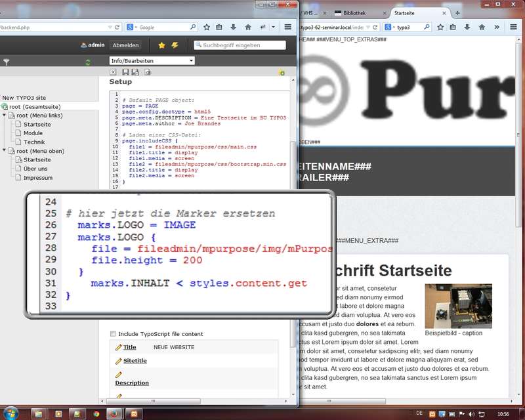Click the TYPO3 bookmarks star icon
This screenshot has height=420, width=525.
coord(162,45)
